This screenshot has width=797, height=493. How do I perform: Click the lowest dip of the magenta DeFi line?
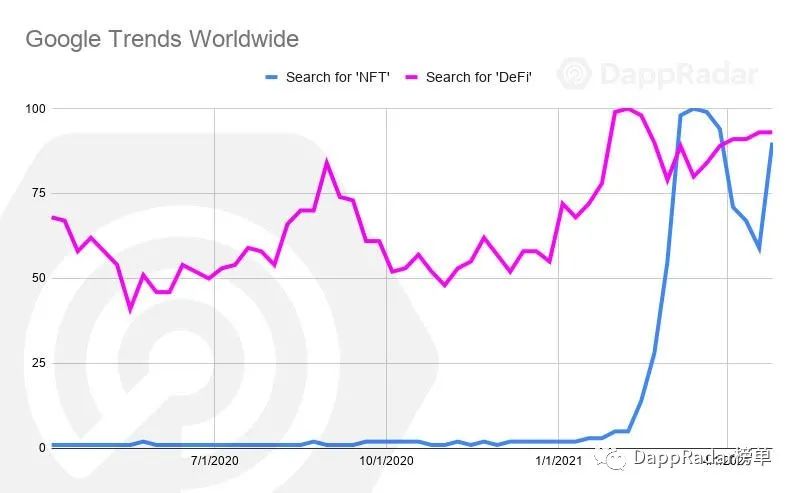pos(130,309)
